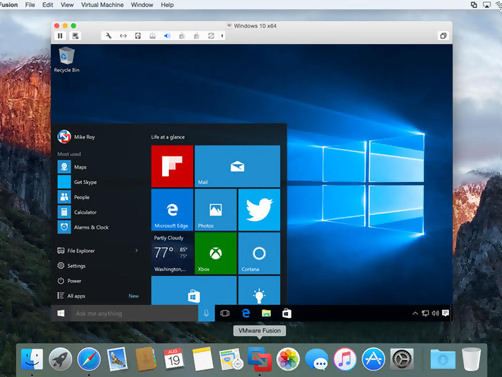The height and width of the screenshot is (377, 502).
Task: Toggle the sound device icon in toolbar
Action: tap(167, 36)
